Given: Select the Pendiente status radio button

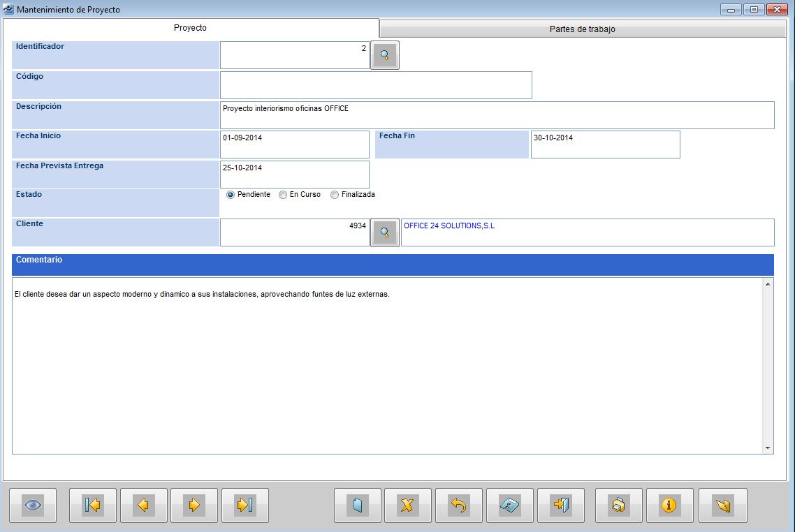Looking at the screenshot, I should tap(231, 195).
